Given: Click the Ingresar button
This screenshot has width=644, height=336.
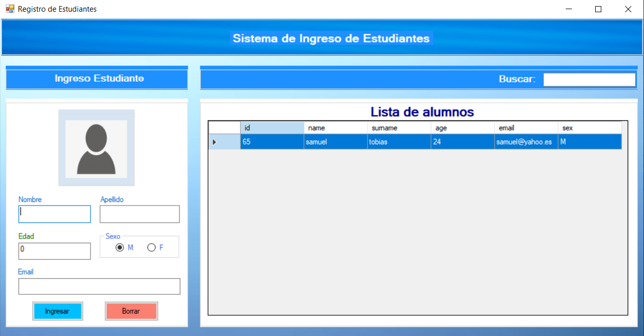Looking at the screenshot, I should [x=57, y=311].
